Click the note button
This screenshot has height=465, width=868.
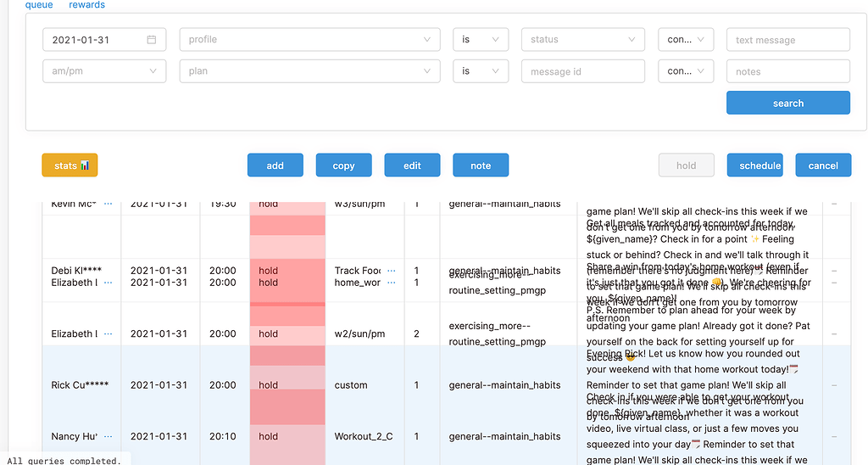click(481, 165)
